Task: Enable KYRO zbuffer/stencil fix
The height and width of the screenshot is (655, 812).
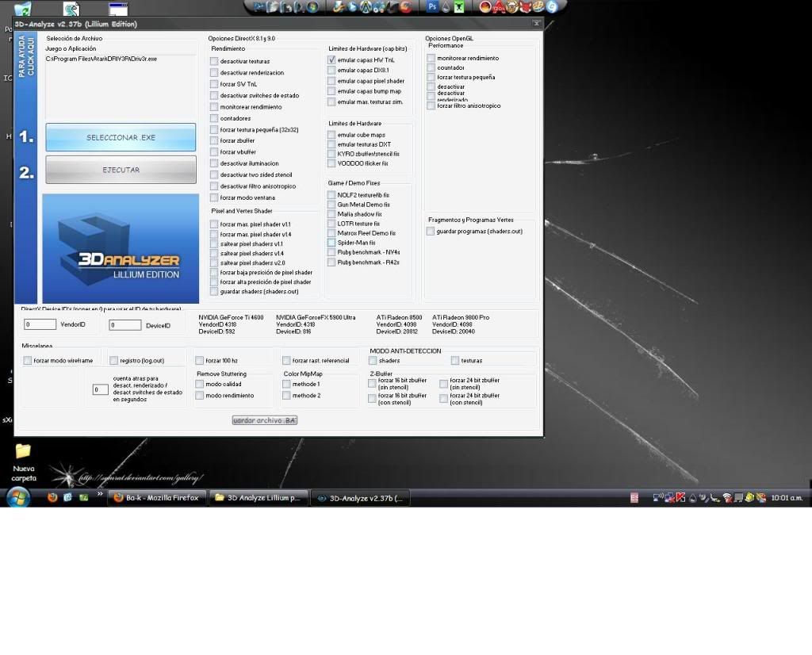Action: 331,154
